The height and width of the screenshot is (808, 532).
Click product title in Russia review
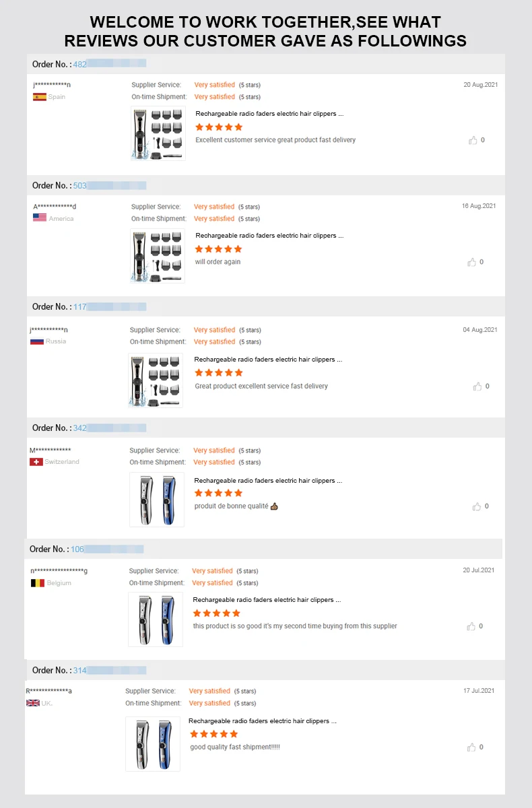pyautogui.click(x=268, y=360)
